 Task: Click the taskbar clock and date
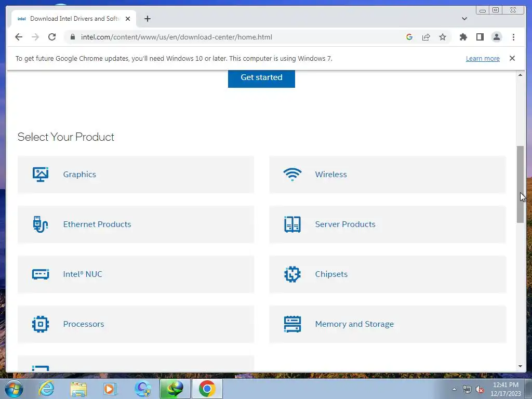pyautogui.click(x=506, y=389)
